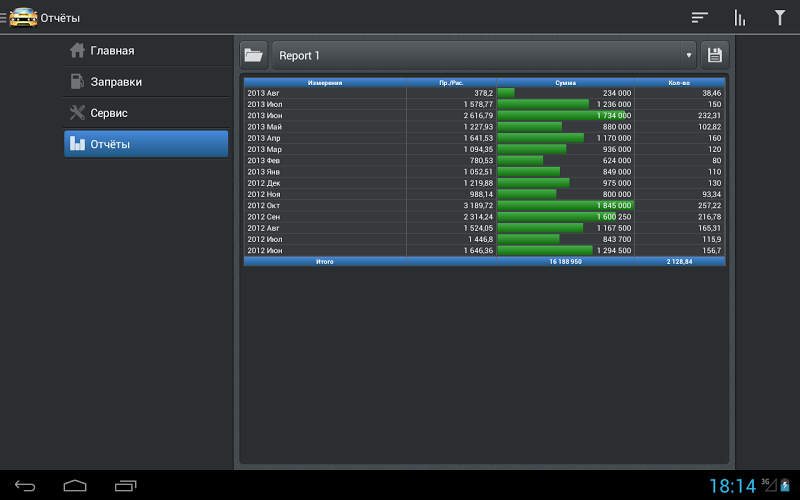Select row 2013 Июн

click(484, 115)
